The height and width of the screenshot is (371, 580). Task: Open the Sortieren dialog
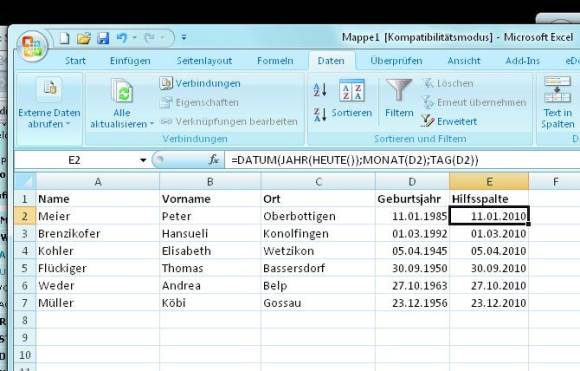pyautogui.click(x=351, y=98)
